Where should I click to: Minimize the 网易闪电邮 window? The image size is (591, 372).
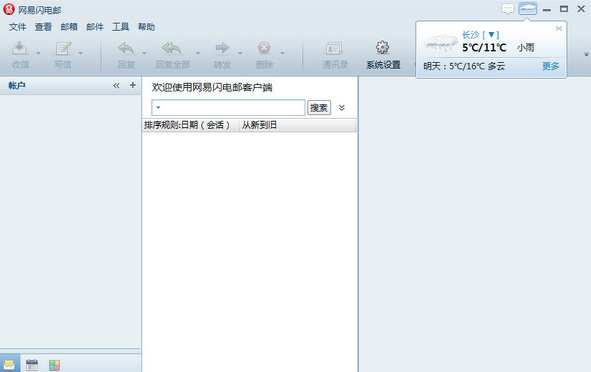(547, 9)
